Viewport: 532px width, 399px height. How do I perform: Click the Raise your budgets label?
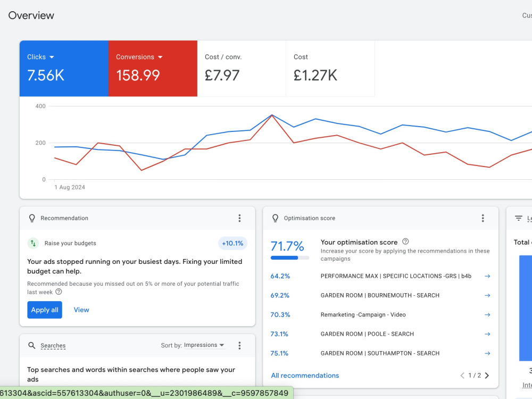[x=70, y=243]
